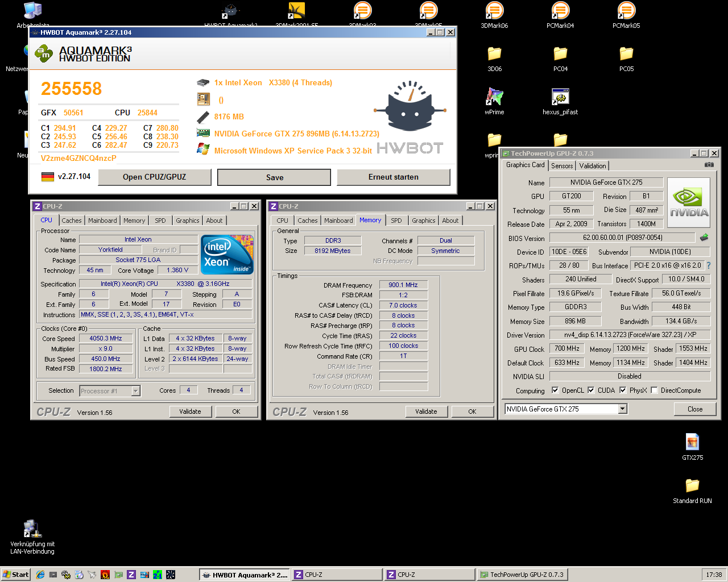Open CPU tab in CPU-Z memory window
Image resolution: width=728 pixels, height=582 pixels.
coord(283,221)
